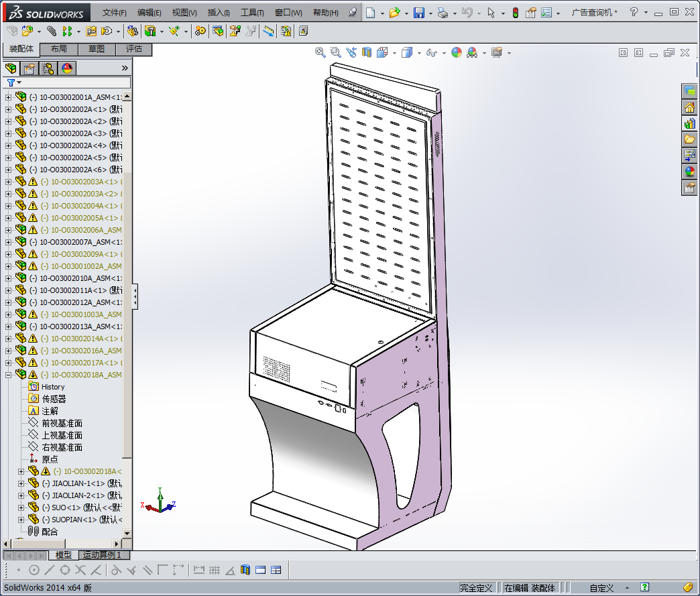Collapse the 10-O03002018A_ASM tree node
Image resolution: width=700 pixels, height=596 pixels.
(8, 375)
